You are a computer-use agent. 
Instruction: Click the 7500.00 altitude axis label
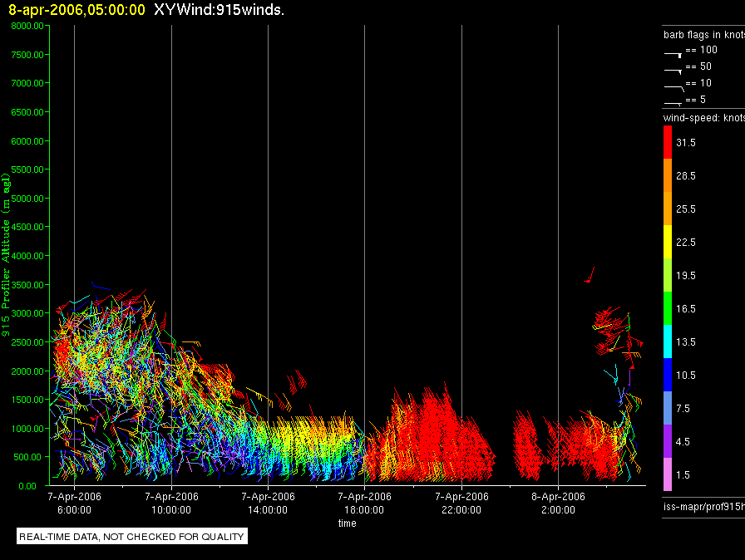(x=27, y=55)
